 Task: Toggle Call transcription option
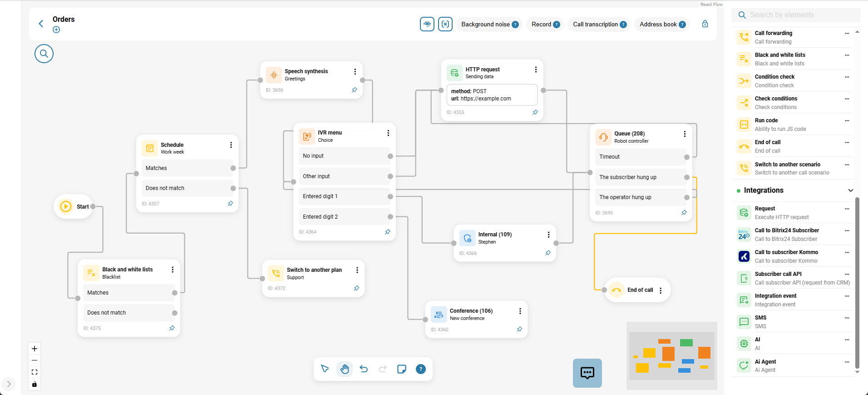click(595, 25)
